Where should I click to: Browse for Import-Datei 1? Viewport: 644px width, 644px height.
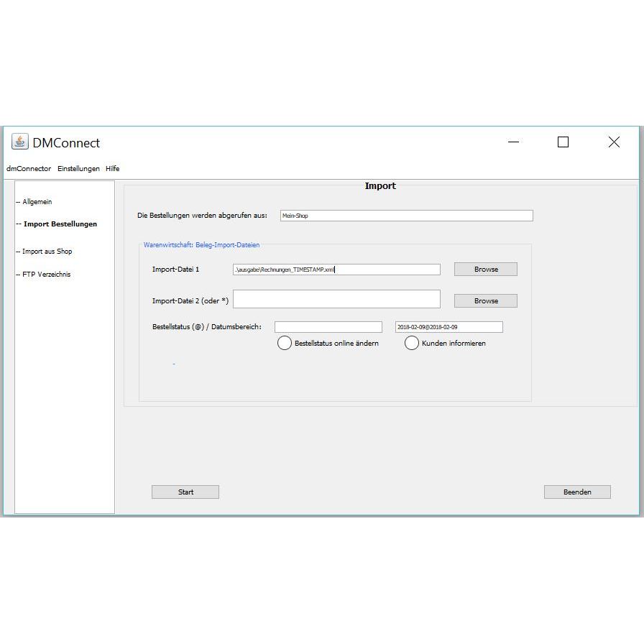point(485,270)
